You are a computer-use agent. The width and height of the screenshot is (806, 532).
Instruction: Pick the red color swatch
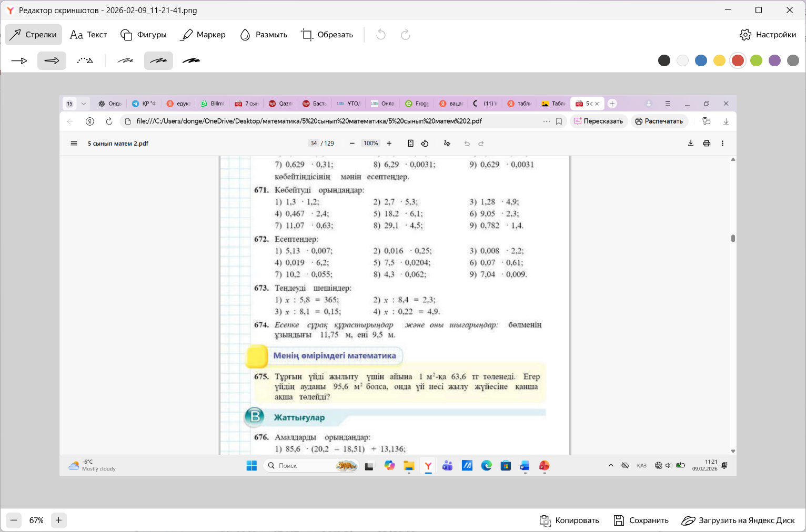738,60
